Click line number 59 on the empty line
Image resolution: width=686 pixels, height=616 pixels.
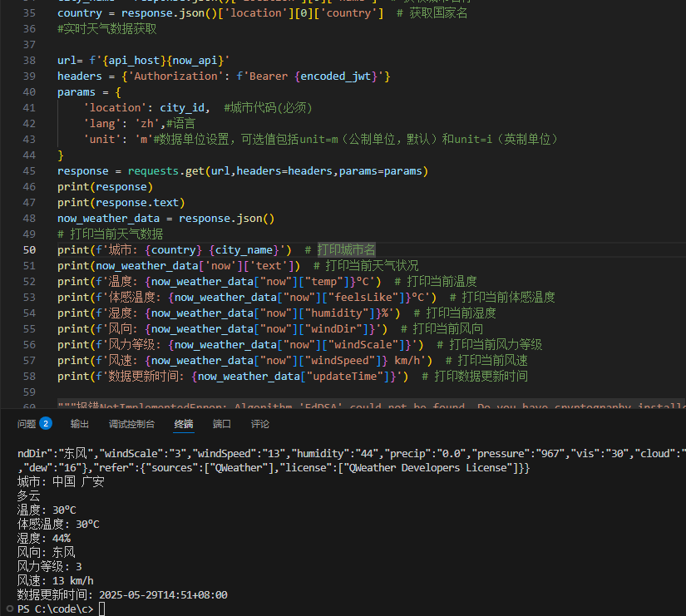point(29,392)
